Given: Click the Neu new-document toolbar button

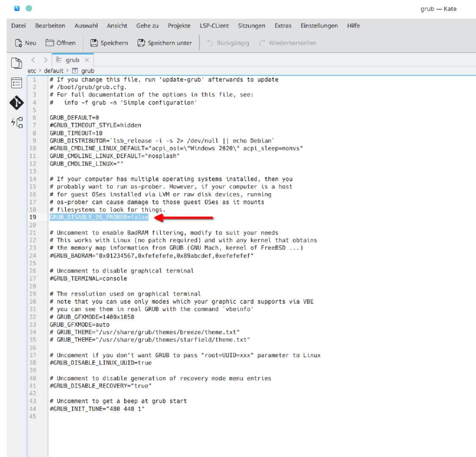Looking at the screenshot, I should point(25,43).
